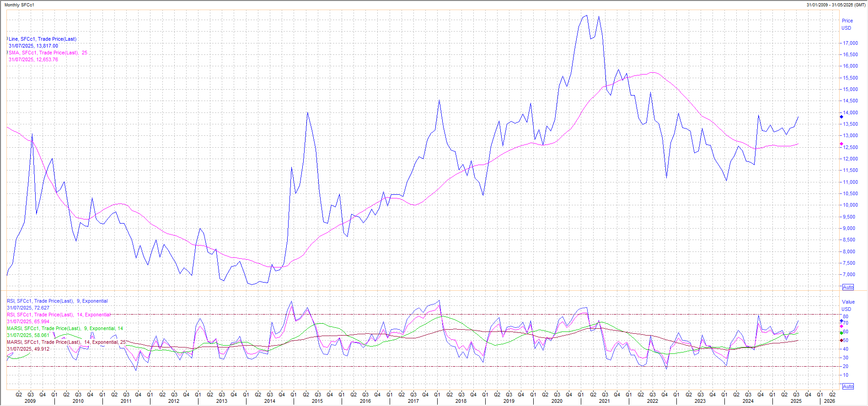This screenshot has height=406, width=868.
Task: Toggle Auto scaling on the price panel
Action: click(848, 287)
